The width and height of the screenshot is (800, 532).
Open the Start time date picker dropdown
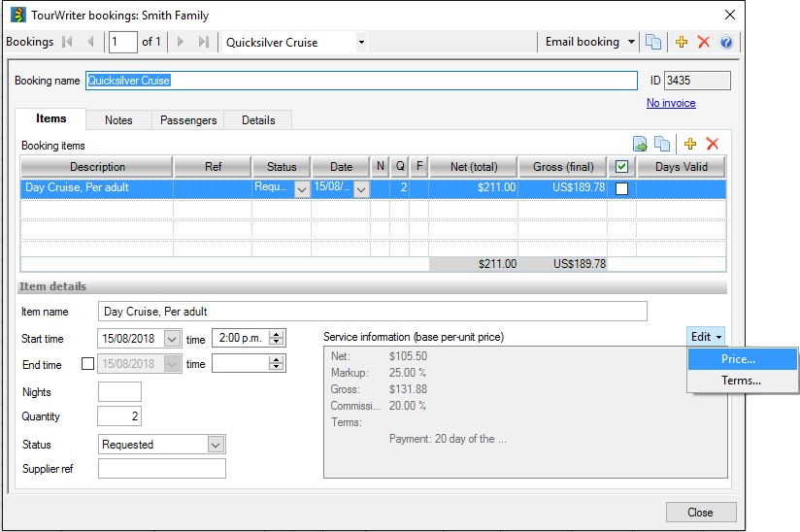coord(173,339)
